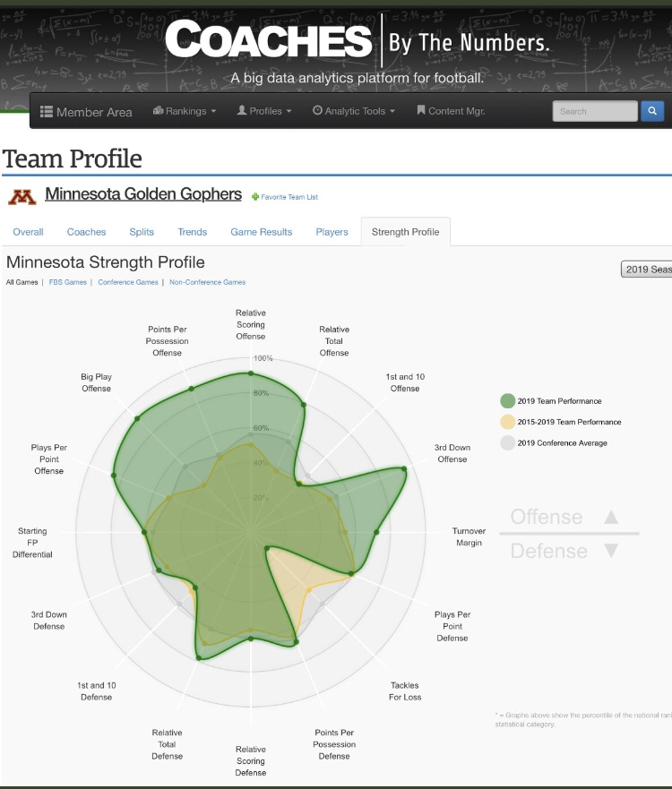Image resolution: width=672 pixels, height=789 pixels.
Task: Select the Strength Profile tab
Action: pos(405,232)
